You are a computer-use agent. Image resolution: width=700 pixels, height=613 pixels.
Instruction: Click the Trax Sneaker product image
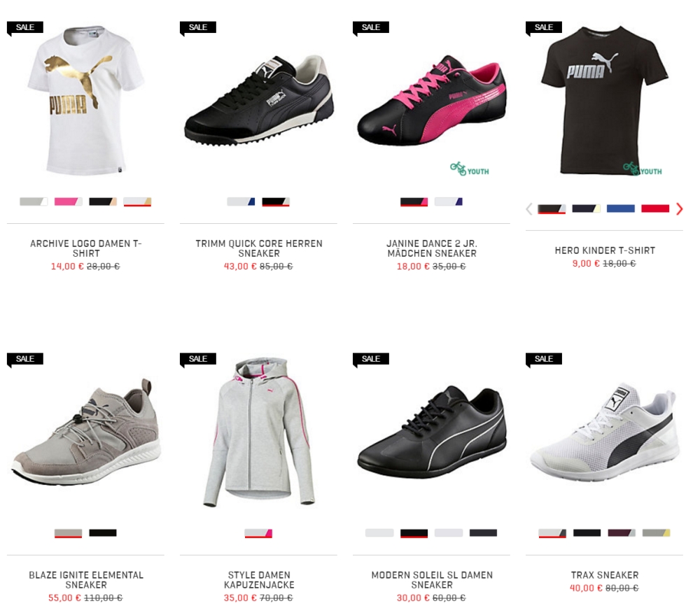click(x=605, y=430)
